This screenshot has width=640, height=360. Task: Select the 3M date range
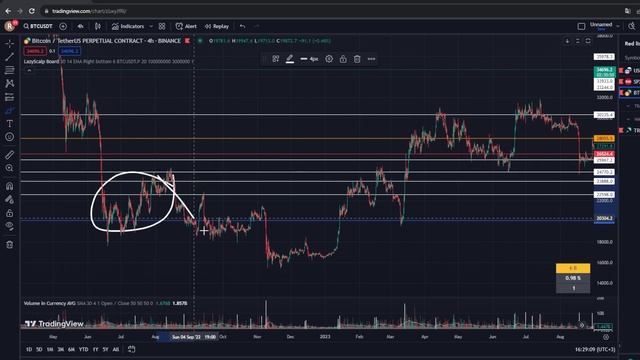point(60,349)
